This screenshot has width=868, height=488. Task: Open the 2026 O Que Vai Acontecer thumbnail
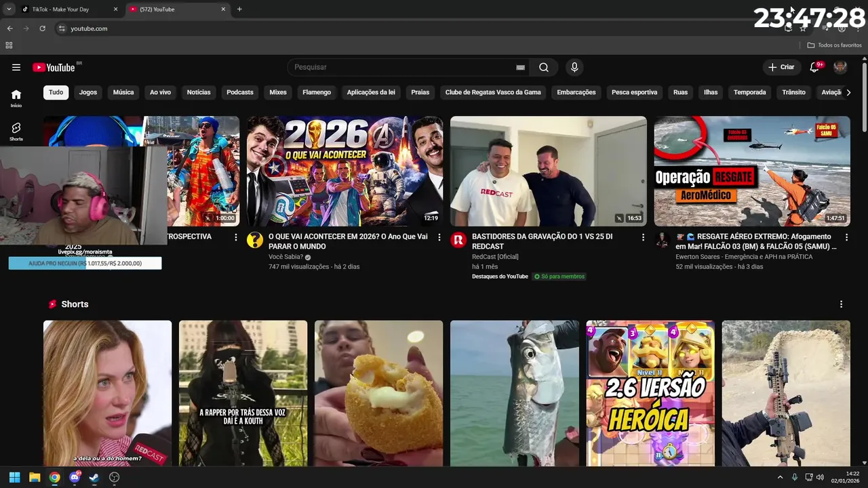click(344, 171)
